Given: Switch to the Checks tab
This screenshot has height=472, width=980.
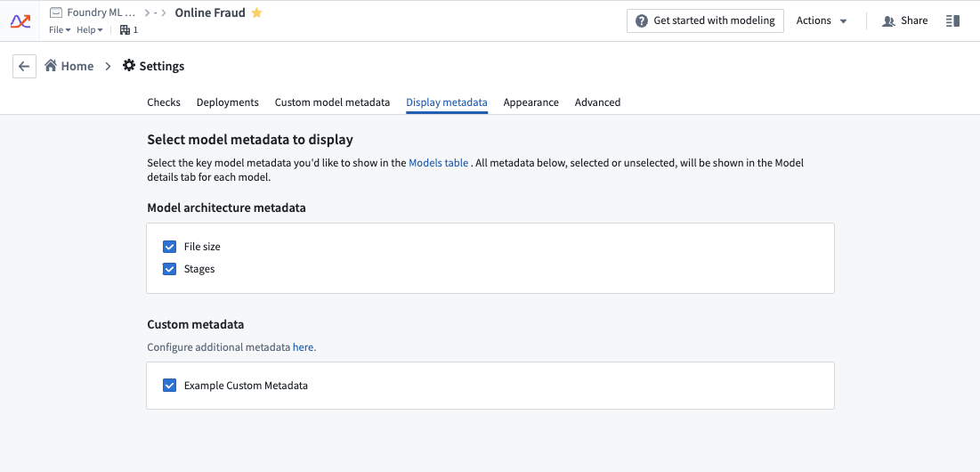Looking at the screenshot, I should pyautogui.click(x=164, y=102).
